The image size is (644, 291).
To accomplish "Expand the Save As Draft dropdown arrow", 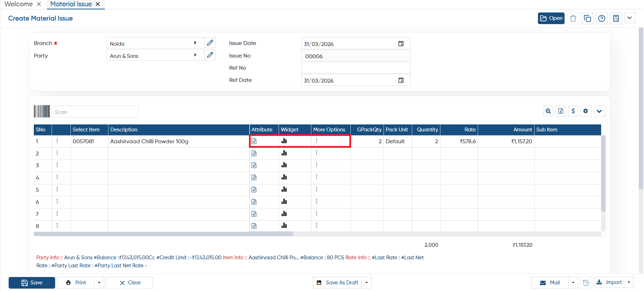I will point(366,283).
